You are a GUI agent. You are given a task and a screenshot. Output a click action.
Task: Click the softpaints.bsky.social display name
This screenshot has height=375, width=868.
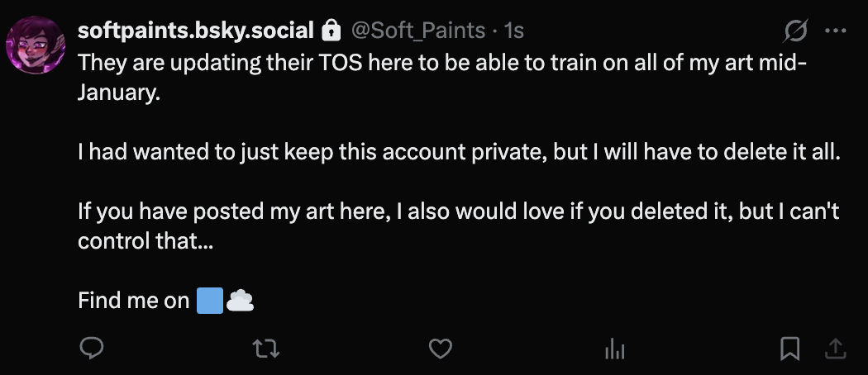tap(195, 31)
